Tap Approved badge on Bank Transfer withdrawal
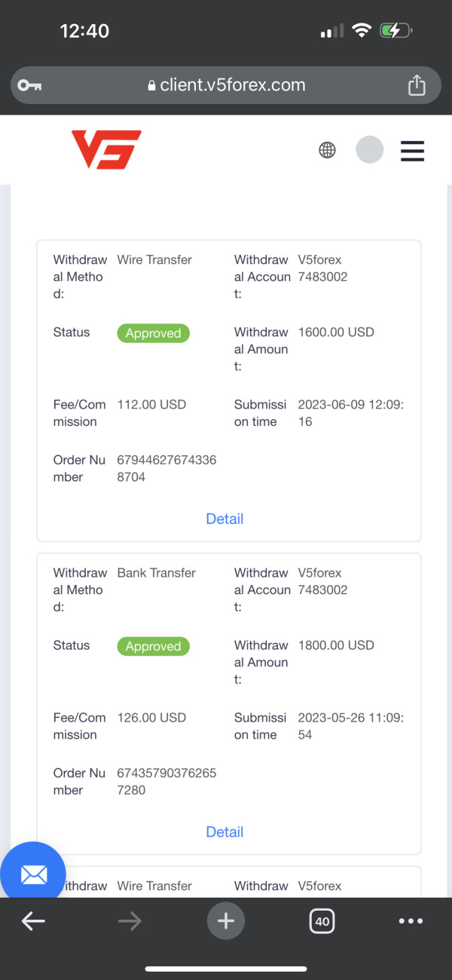The image size is (452, 980). tap(154, 646)
